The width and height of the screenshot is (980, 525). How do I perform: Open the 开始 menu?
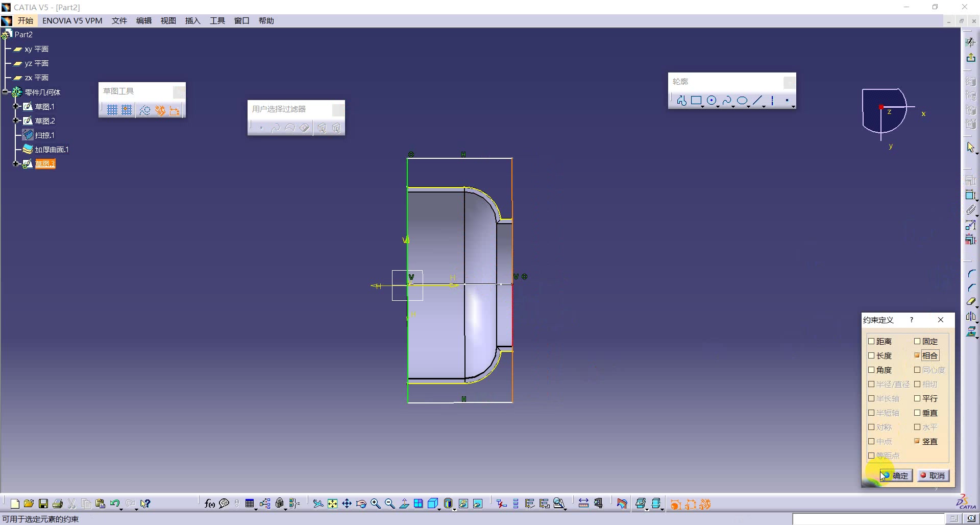coord(25,20)
